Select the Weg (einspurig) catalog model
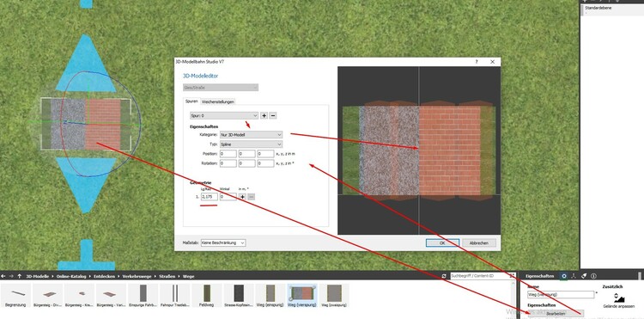644x319 pixels. coord(270,296)
